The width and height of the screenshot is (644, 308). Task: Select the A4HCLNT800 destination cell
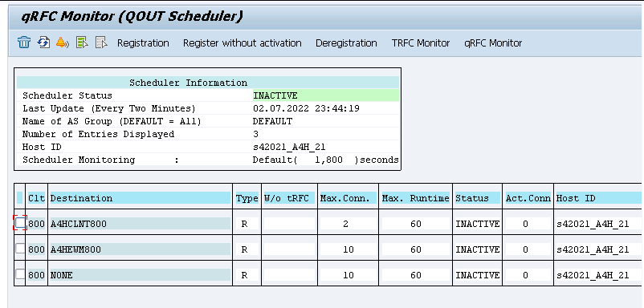click(140, 224)
